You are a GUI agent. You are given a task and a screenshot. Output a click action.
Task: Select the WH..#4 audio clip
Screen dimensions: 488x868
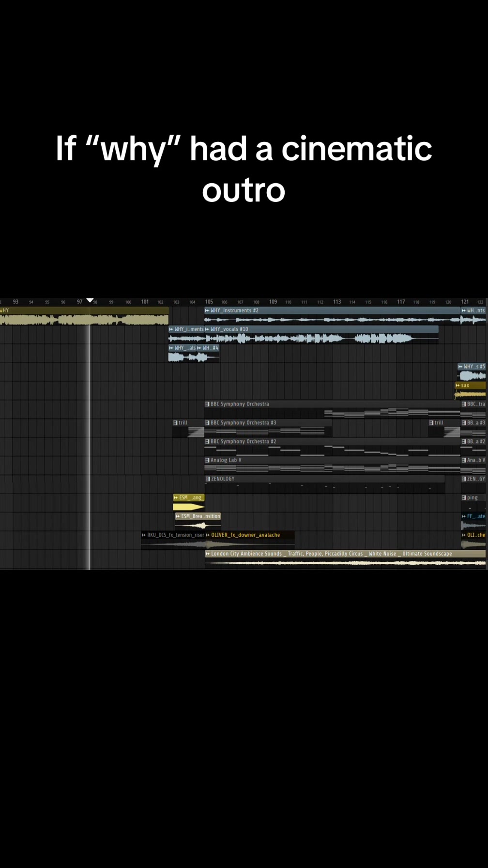point(208,353)
